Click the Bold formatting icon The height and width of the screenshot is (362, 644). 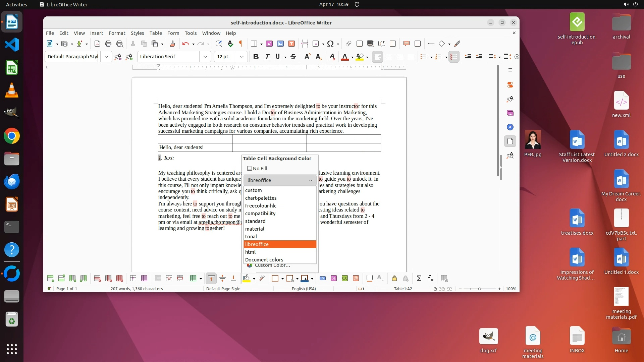pos(256,57)
